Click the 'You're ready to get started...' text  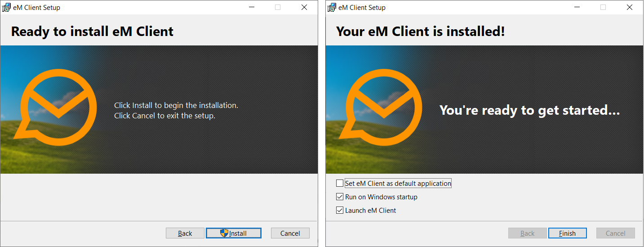coord(530,110)
